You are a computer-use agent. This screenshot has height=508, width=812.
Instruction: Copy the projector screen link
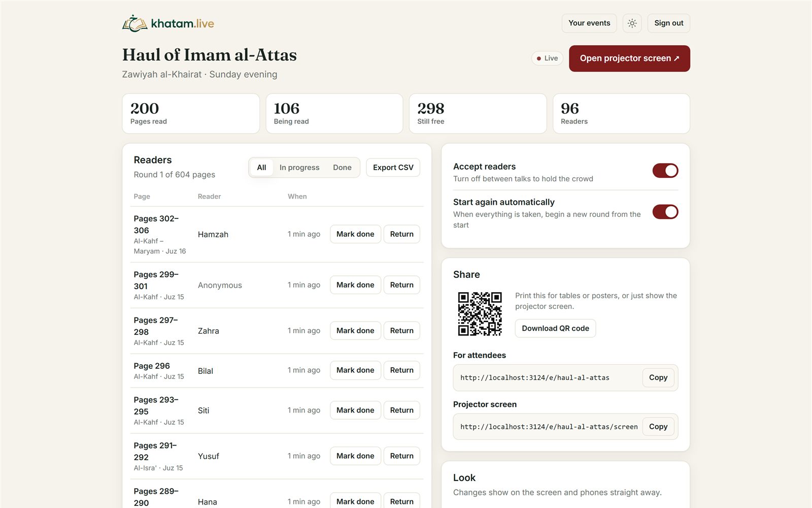click(x=658, y=427)
